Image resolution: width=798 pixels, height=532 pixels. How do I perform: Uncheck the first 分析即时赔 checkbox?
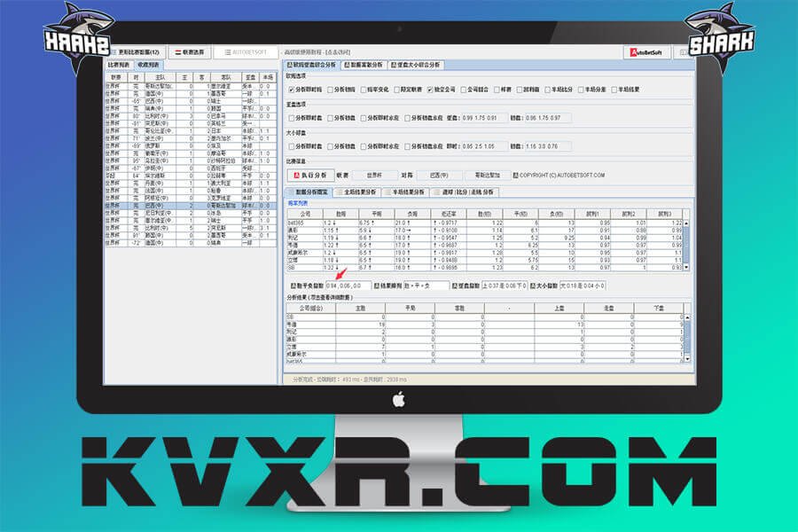pos(292,90)
